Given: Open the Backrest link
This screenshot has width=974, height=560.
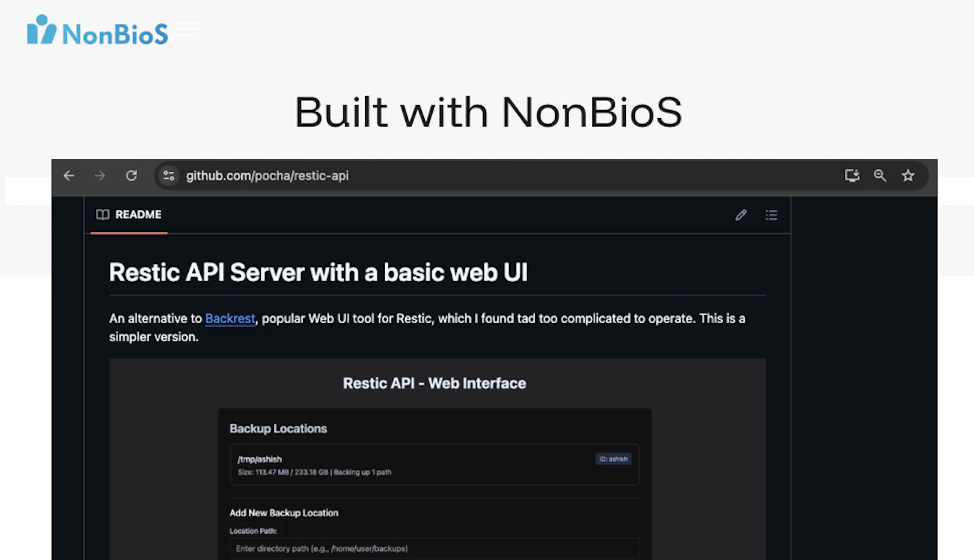Looking at the screenshot, I should coord(230,318).
